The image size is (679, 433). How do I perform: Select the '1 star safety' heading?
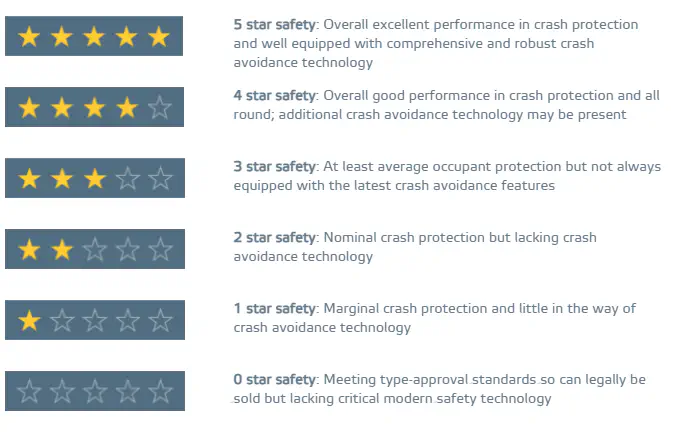coord(275,309)
